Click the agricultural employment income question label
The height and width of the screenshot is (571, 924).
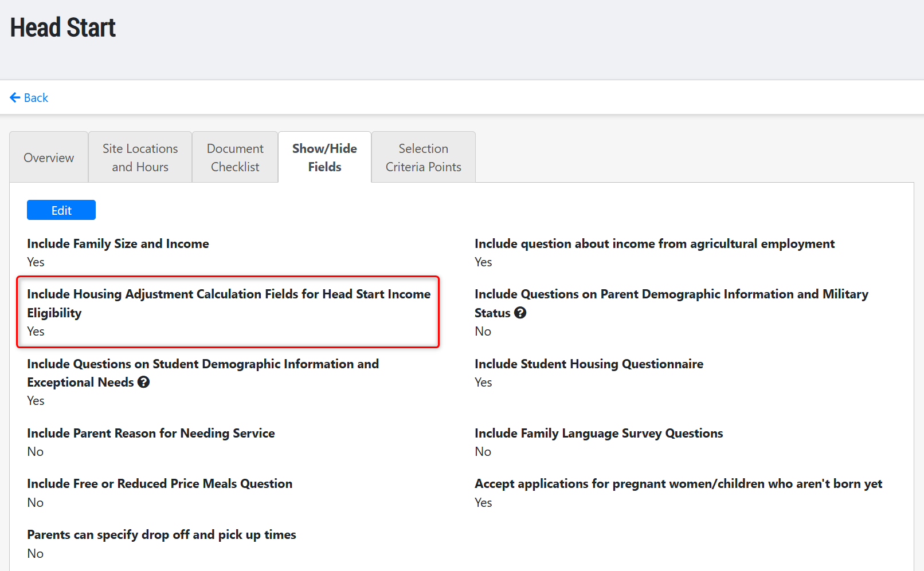(x=655, y=243)
